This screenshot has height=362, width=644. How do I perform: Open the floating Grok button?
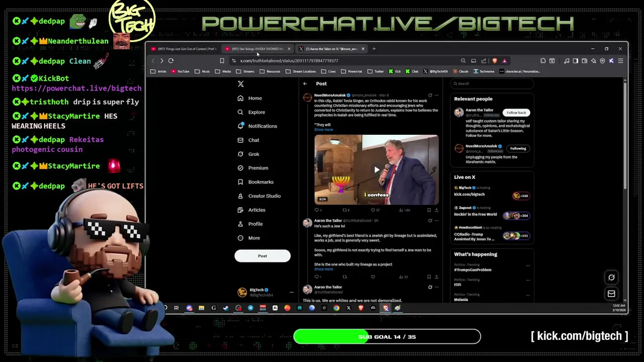pyautogui.click(x=611, y=278)
